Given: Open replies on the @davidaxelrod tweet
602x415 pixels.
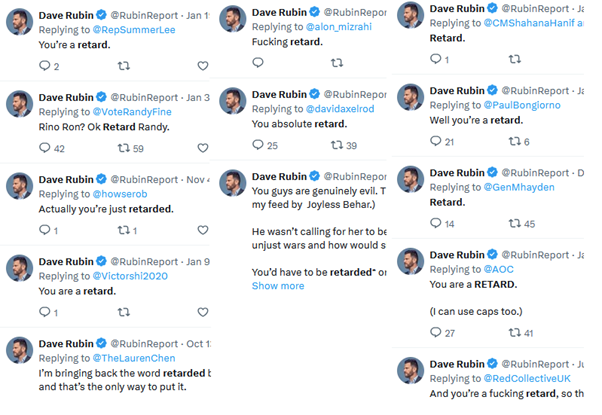Looking at the screenshot, I should [258, 145].
